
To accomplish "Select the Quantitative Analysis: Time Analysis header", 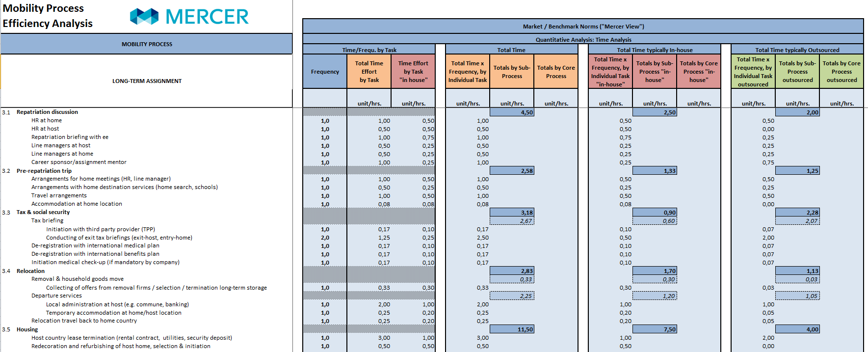I will [x=583, y=40].
